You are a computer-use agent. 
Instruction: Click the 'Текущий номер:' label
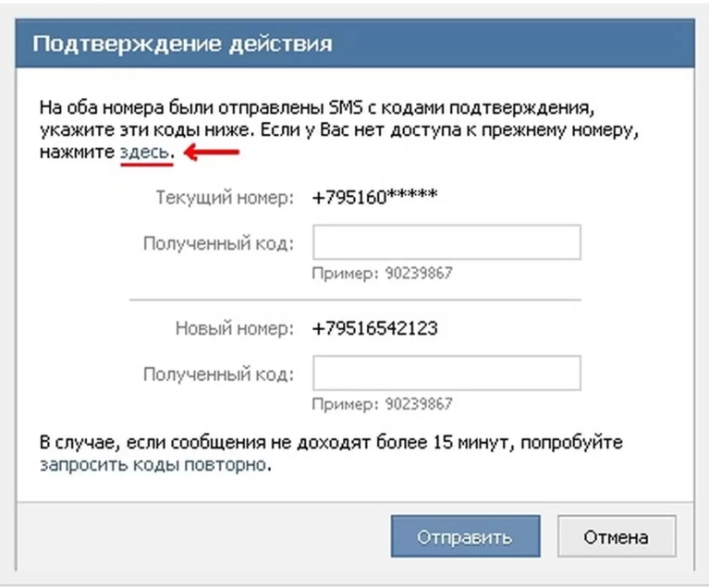click(x=225, y=198)
